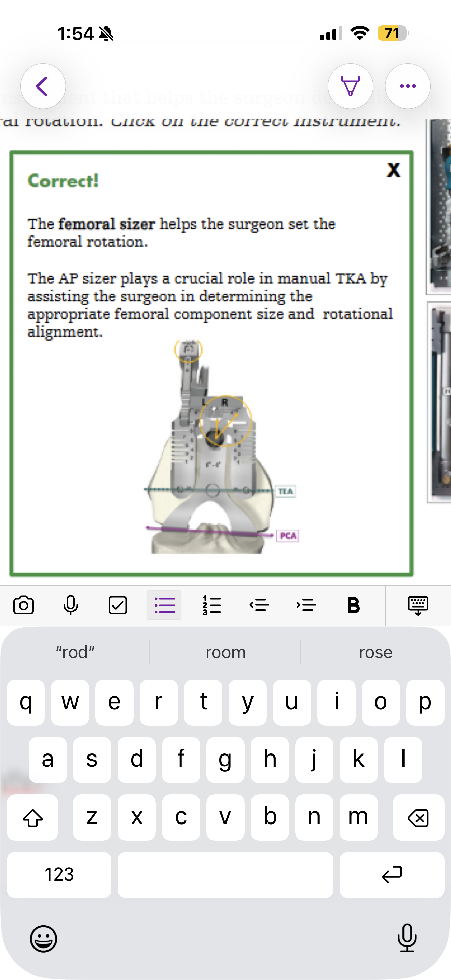Tap the cellular signal bars icon
The image size is (451, 980).
[x=331, y=33]
